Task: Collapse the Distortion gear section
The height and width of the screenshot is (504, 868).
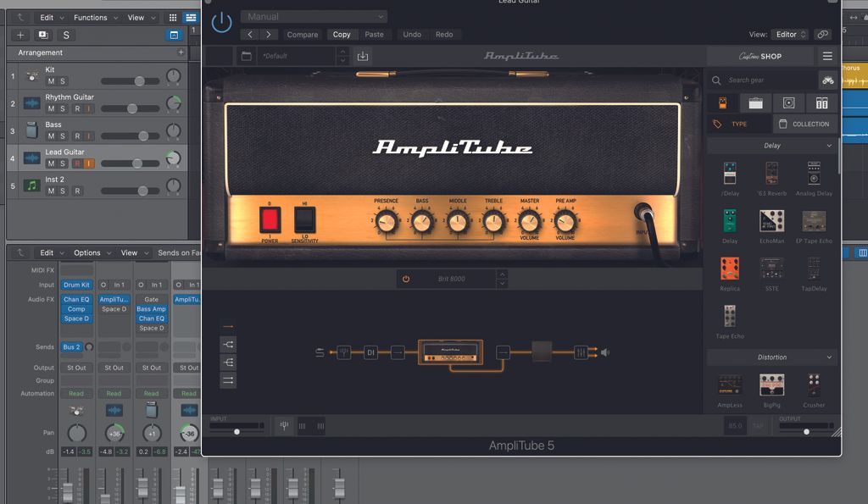Action: click(829, 357)
